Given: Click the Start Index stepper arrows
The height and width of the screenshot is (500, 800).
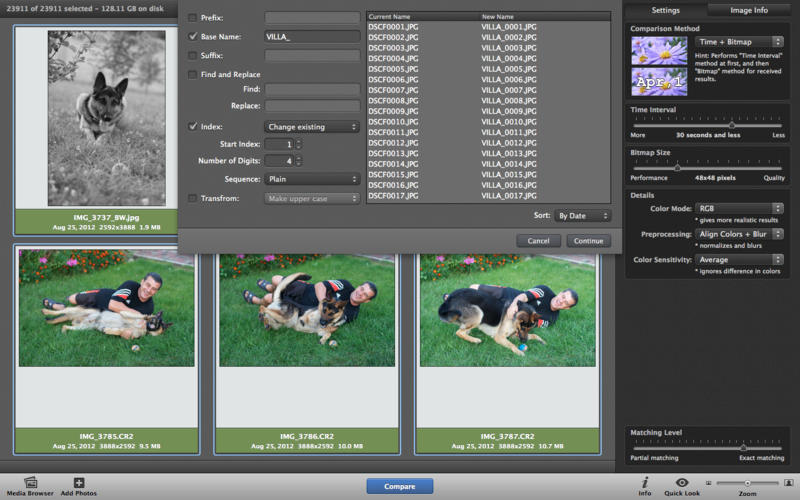Looking at the screenshot, I should [x=299, y=144].
